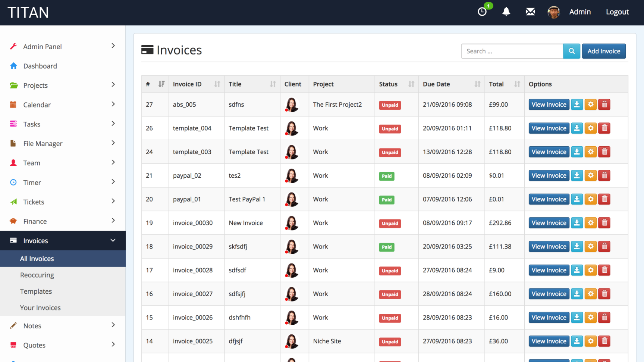Expand the Tickets menu chevron

pyautogui.click(x=113, y=201)
